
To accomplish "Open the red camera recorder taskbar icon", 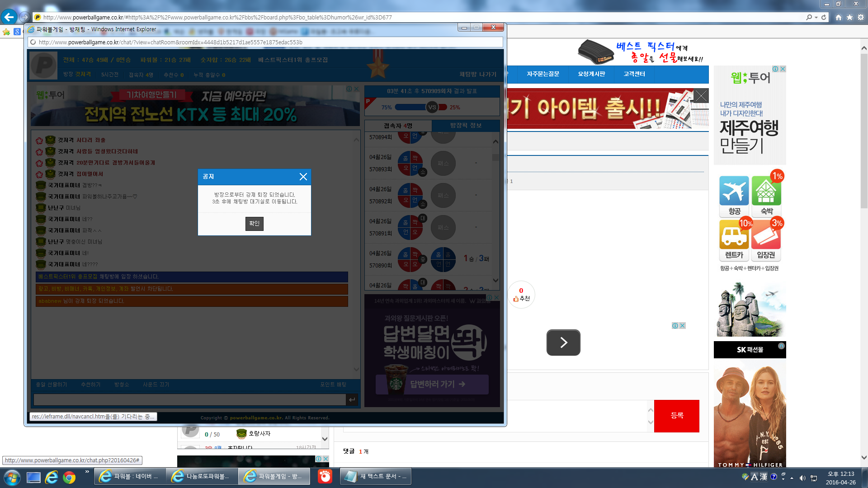I will pos(325,476).
